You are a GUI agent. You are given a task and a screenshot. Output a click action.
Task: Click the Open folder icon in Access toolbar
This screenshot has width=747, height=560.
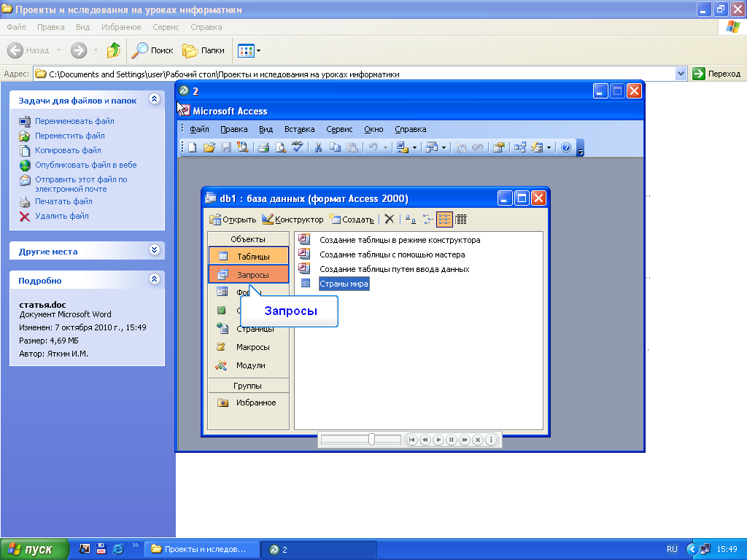(209, 147)
